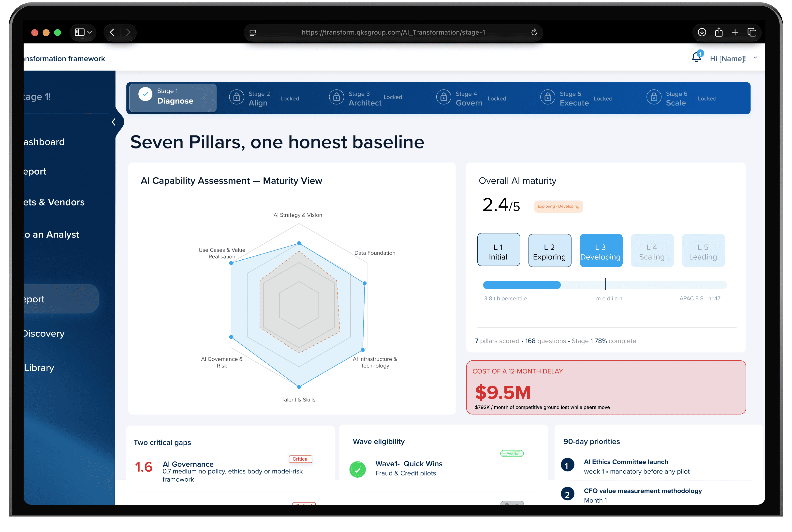Click the browser URL address field
Screen dimensions: 792x532
point(393,32)
